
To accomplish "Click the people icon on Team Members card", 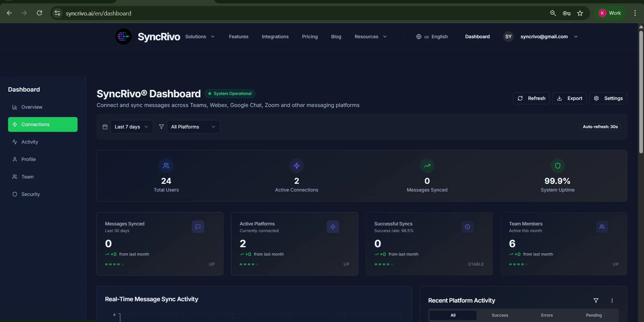I will 602,227.
